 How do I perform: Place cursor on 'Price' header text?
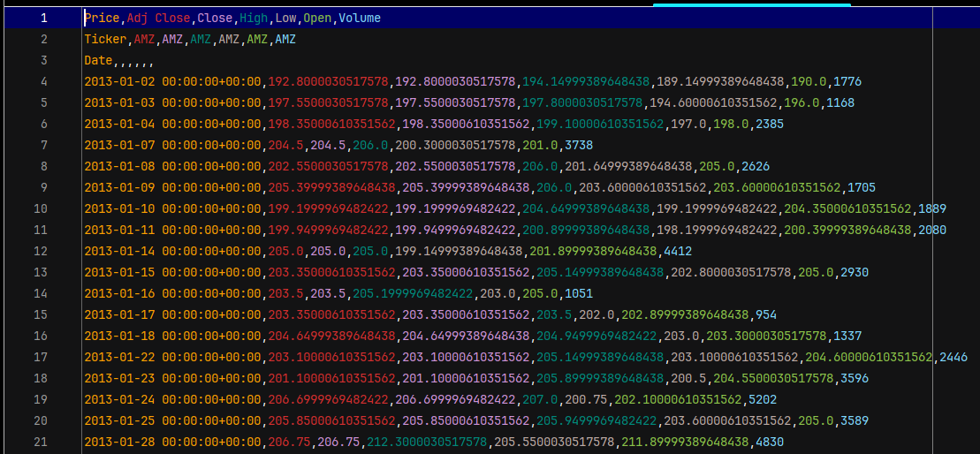(x=103, y=18)
